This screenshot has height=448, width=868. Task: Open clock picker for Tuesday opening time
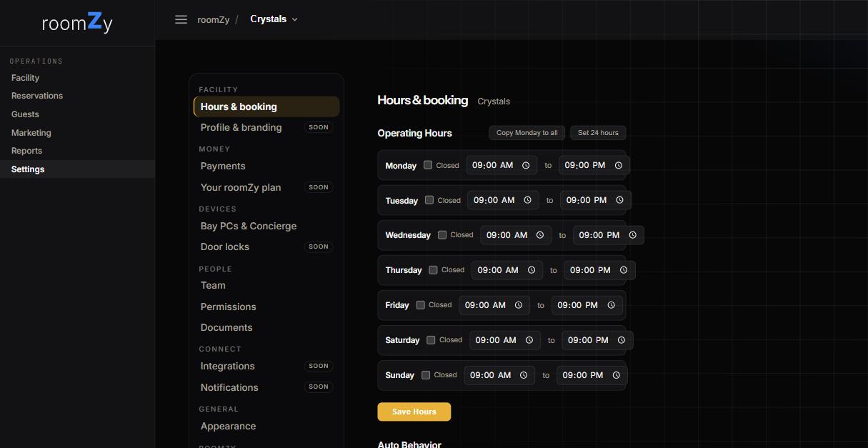tap(528, 200)
